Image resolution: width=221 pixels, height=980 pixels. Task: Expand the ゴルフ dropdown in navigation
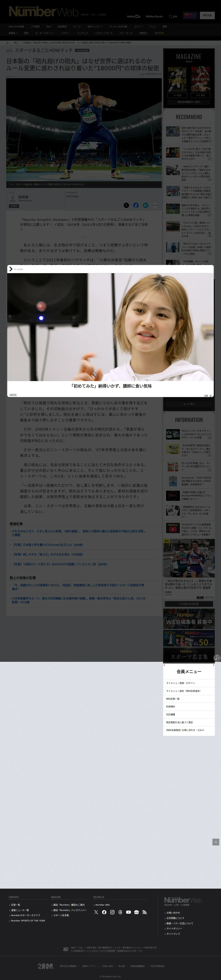(138, 27)
